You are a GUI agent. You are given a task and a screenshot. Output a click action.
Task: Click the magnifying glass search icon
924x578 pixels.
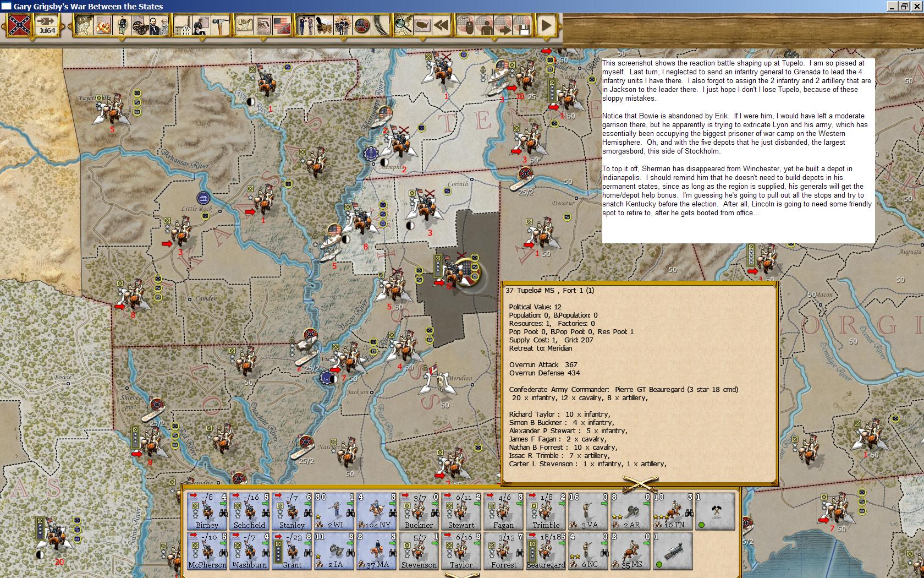click(x=404, y=25)
